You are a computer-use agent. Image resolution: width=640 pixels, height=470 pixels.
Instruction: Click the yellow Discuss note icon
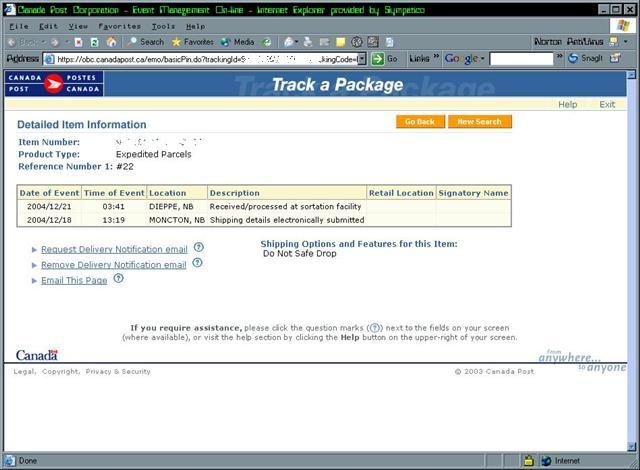pos(340,42)
